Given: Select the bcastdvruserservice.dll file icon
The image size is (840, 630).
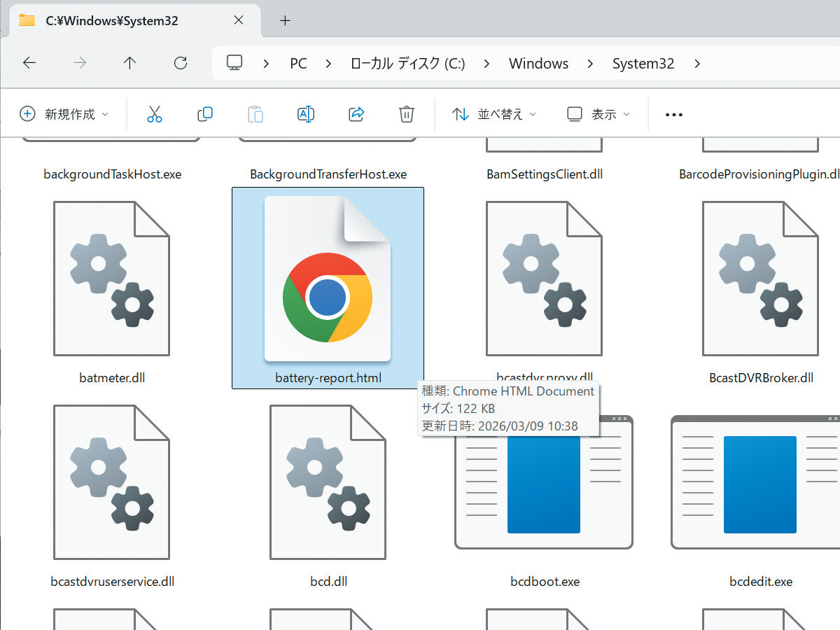Looking at the screenshot, I should pos(112,482).
